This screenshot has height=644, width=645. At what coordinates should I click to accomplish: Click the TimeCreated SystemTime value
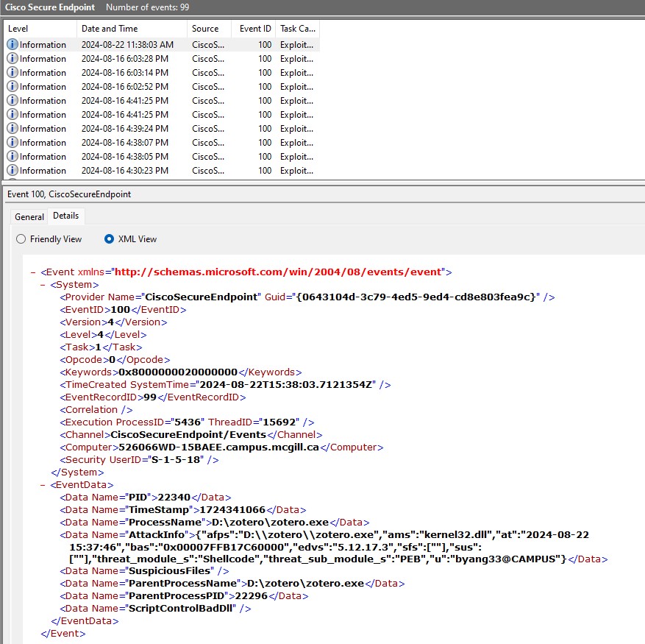(285, 385)
